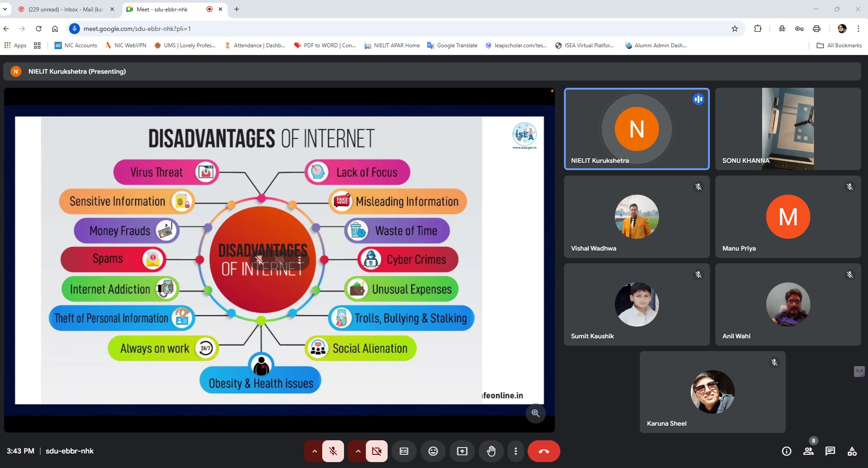Toggle the microphone mute button
This screenshot has height=468, width=868.
[333, 451]
